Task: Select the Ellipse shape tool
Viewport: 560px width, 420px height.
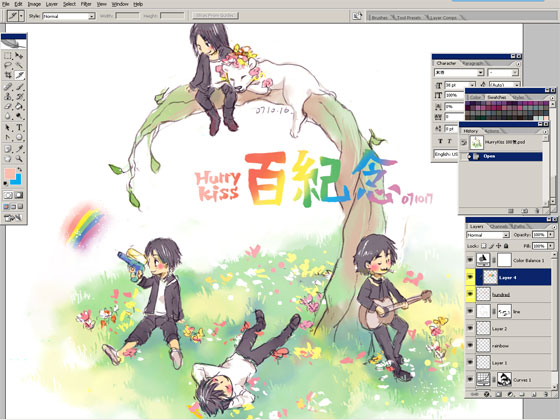Action: [x=19, y=137]
